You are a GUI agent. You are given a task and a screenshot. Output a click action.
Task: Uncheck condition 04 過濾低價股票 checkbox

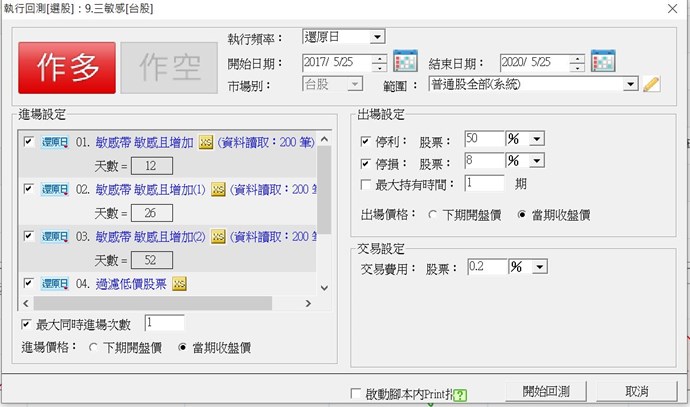29,283
